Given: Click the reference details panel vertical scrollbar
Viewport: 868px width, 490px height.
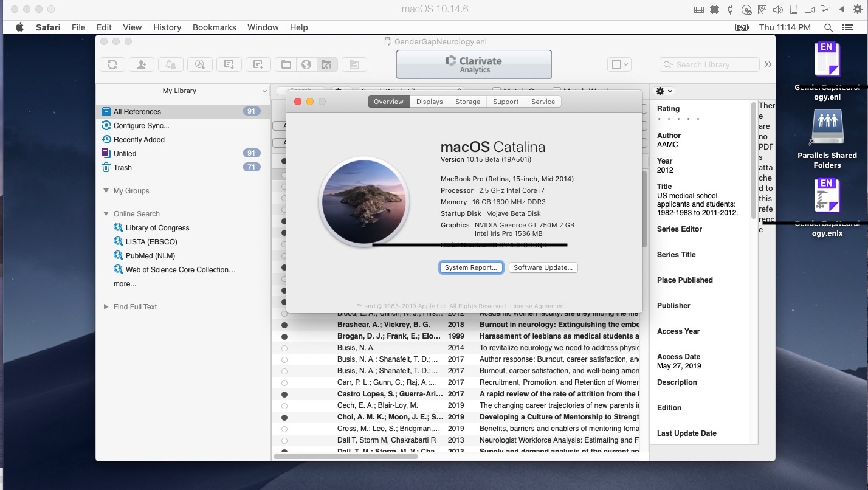Looking at the screenshot, I should click(754, 161).
